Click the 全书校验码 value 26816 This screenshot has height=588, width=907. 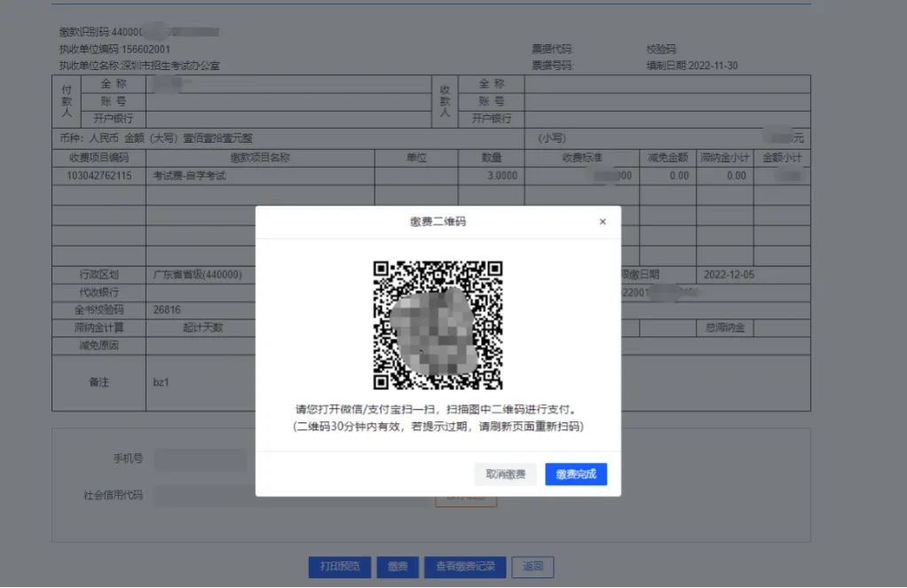coord(167,310)
